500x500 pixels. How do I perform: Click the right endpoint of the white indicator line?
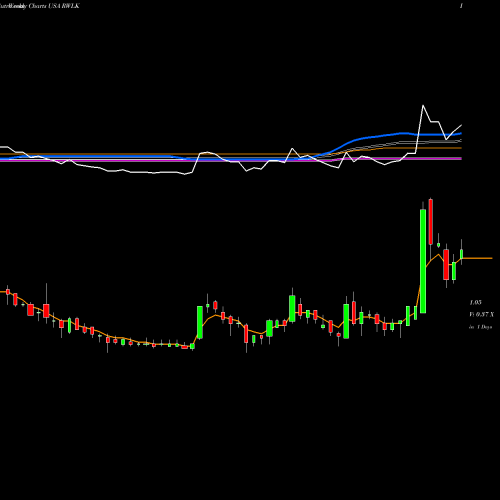click(462, 125)
